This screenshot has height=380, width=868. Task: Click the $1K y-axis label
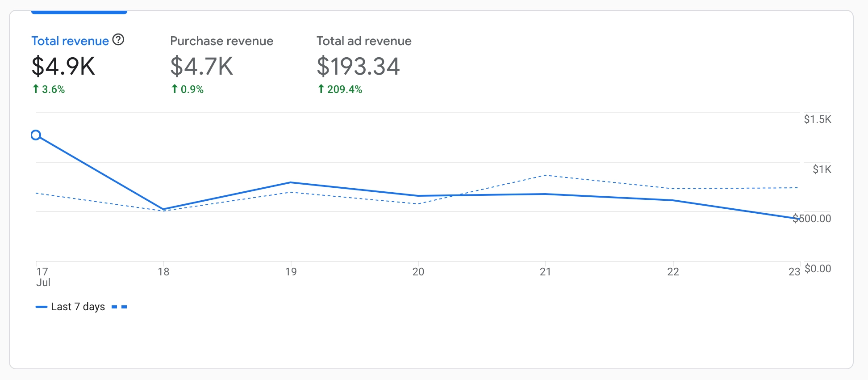click(x=822, y=169)
